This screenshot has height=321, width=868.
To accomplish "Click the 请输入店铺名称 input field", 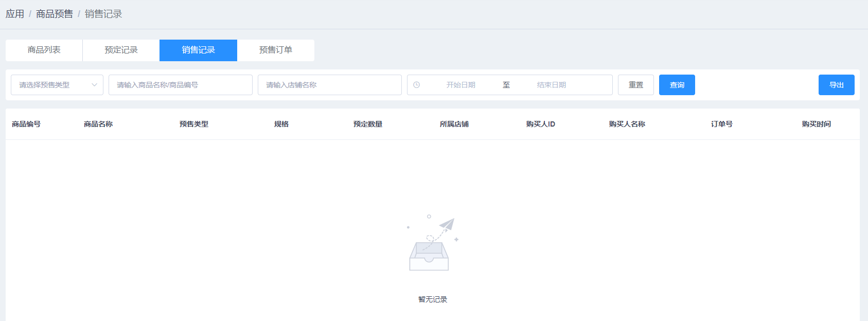I will pyautogui.click(x=329, y=85).
